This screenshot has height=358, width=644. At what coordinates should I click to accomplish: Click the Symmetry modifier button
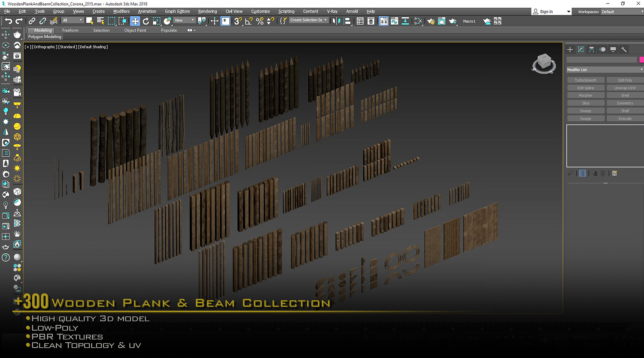pos(625,103)
